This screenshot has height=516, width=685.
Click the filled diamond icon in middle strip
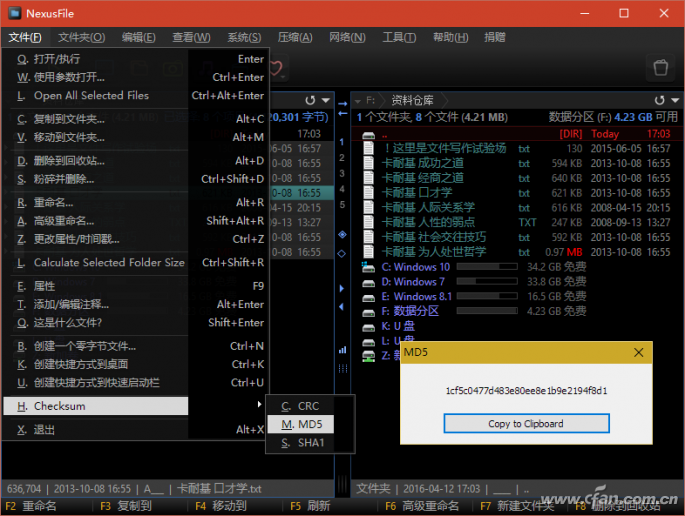(342, 234)
